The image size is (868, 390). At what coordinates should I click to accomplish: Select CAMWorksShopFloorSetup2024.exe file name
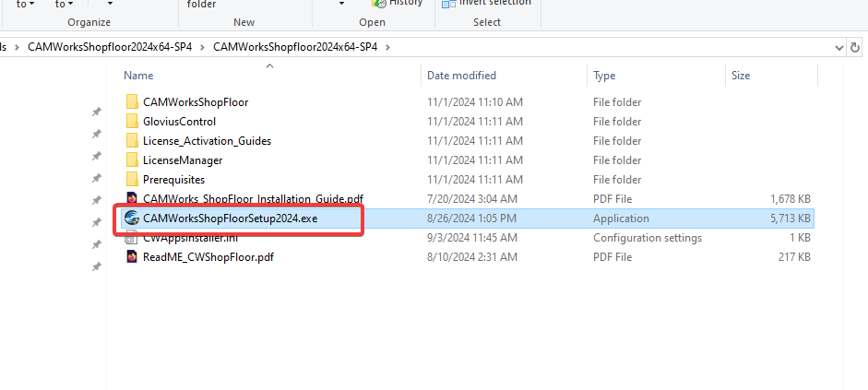(x=231, y=218)
